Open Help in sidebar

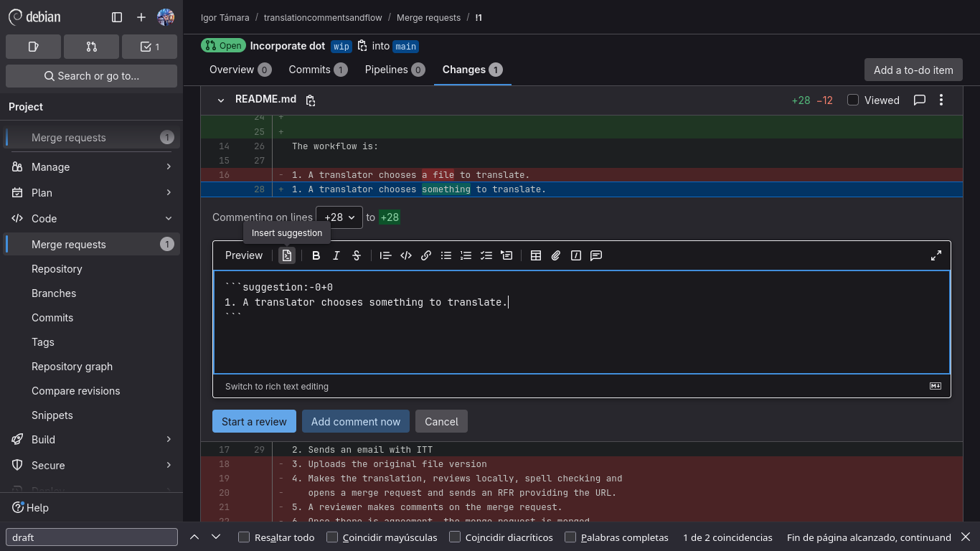pos(30,507)
